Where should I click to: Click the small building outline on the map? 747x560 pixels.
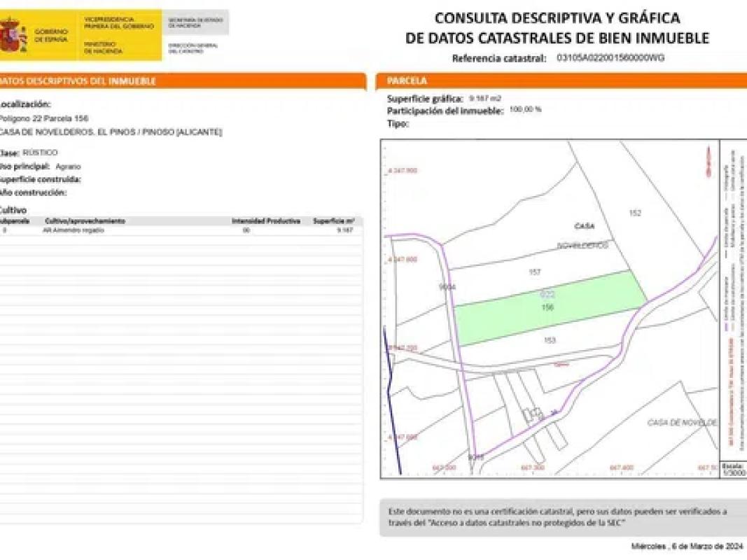(x=534, y=414)
